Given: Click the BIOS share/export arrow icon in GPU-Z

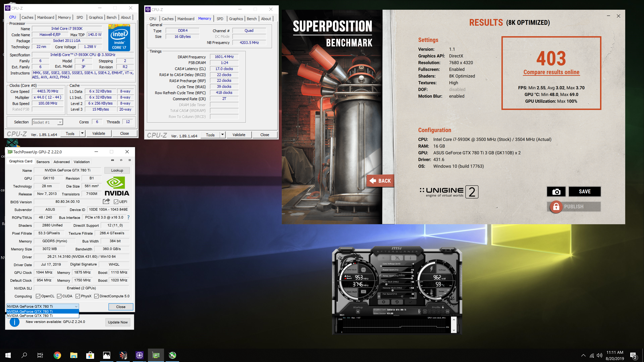Looking at the screenshot, I should pos(106,201).
